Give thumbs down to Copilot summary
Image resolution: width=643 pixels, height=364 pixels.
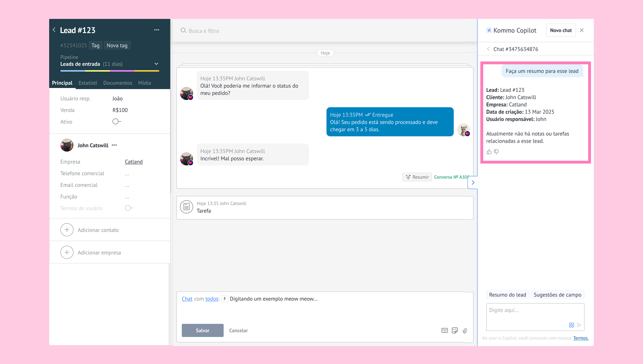[x=496, y=152]
